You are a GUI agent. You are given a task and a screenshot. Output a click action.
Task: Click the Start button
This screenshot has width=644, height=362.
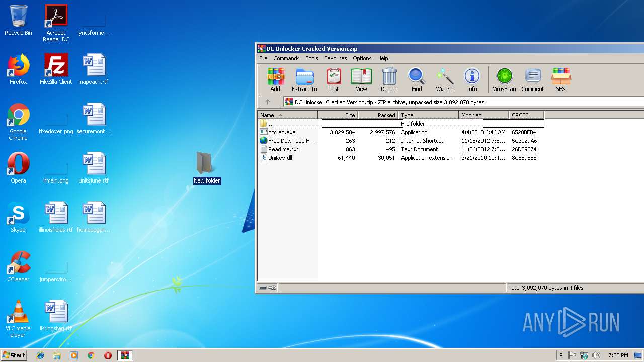[14, 355]
